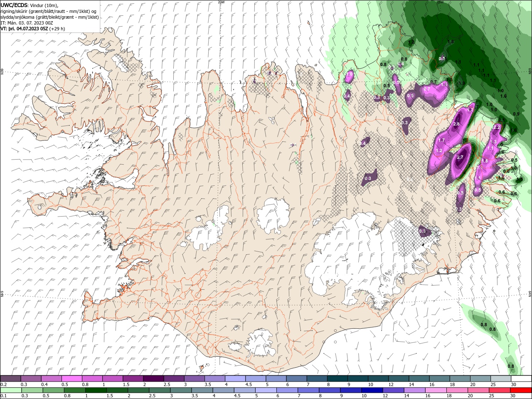Pick the 18 swatch in the snow legend
532x399 pixels.
coord(459,378)
